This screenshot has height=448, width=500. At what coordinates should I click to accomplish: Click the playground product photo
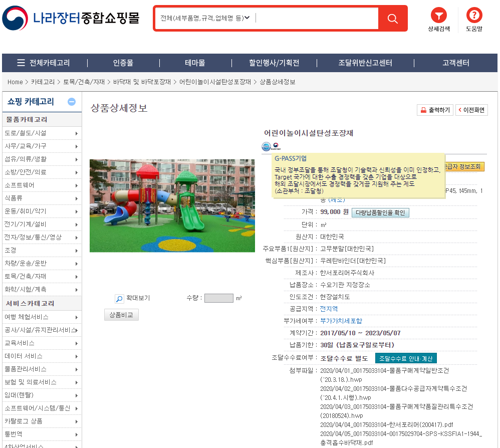tap(172, 205)
